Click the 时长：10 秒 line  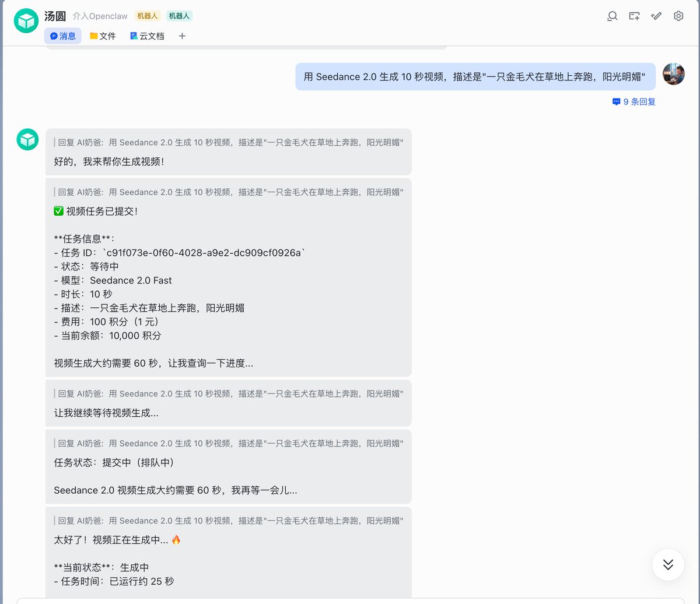click(83, 294)
